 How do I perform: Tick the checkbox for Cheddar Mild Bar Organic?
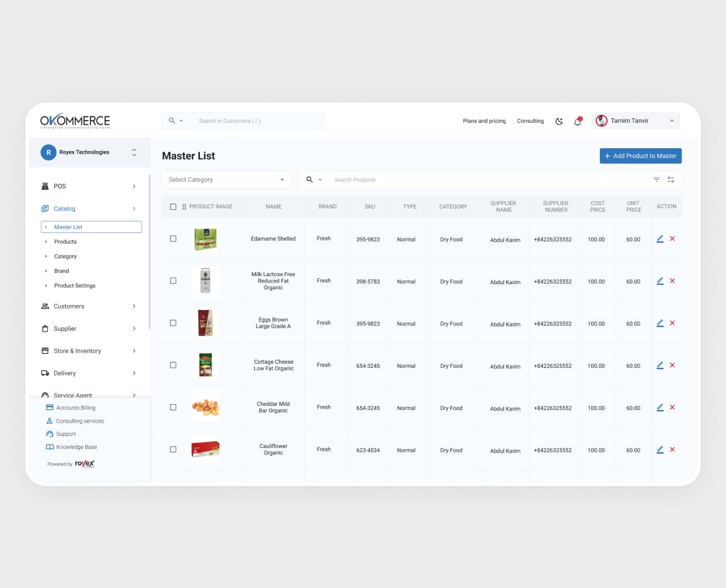click(x=173, y=407)
